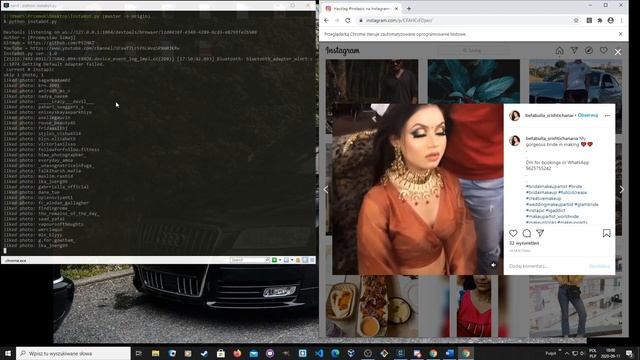The height and width of the screenshot is (360, 640).
Task: Click the Opublikuj comment button
Action: (x=600, y=266)
